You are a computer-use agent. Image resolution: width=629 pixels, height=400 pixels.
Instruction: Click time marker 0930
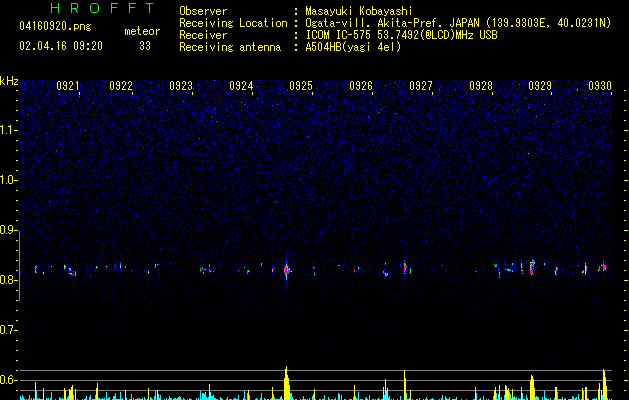600,86
